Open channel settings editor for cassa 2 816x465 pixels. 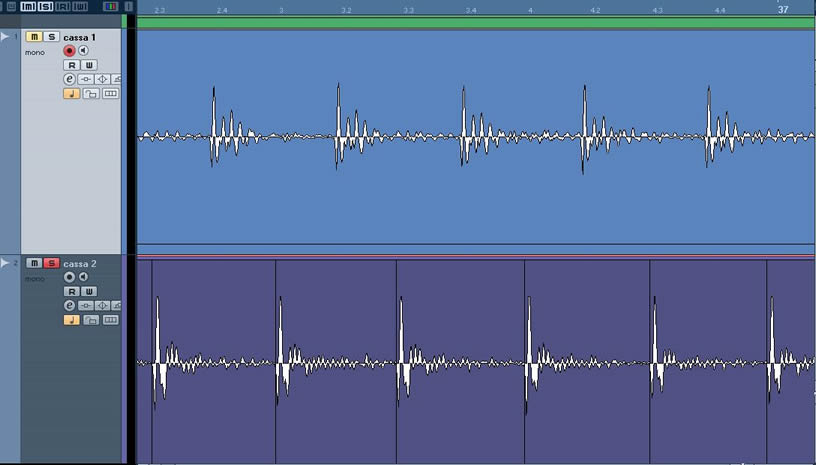coord(69,305)
